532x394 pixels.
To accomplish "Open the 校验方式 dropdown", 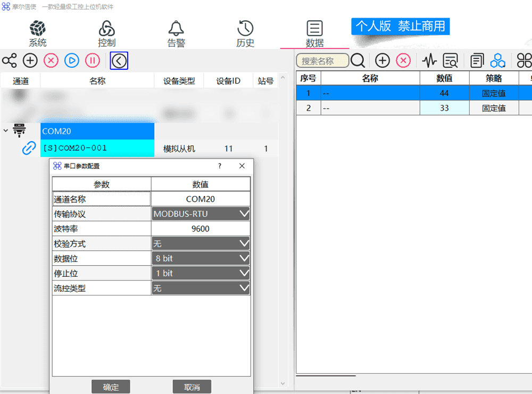I will pos(201,244).
